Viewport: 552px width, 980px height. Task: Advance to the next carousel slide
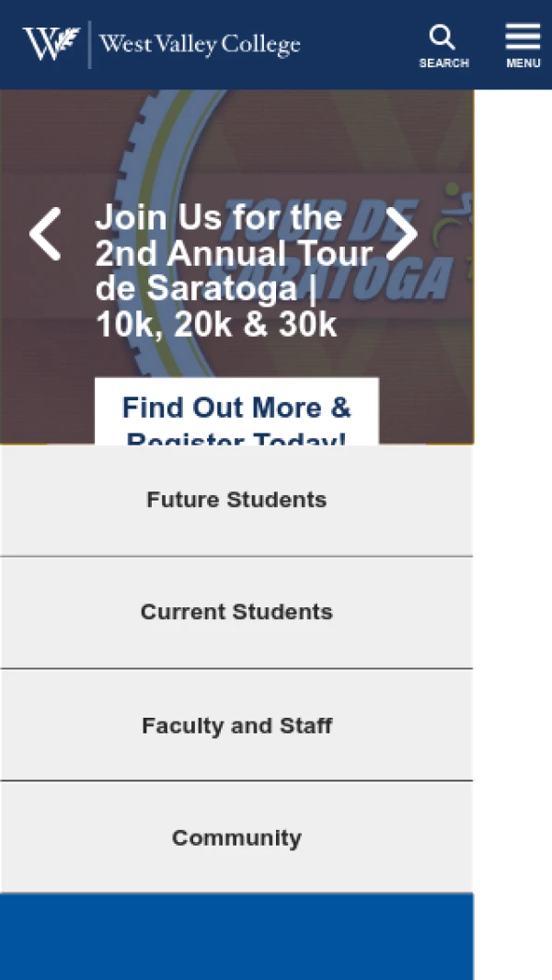click(x=402, y=234)
